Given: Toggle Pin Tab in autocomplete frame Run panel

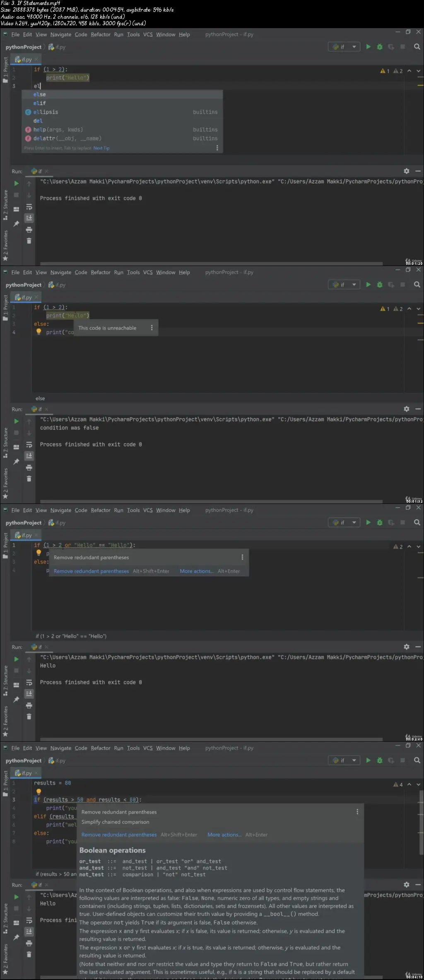Looking at the screenshot, I should (17, 224).
